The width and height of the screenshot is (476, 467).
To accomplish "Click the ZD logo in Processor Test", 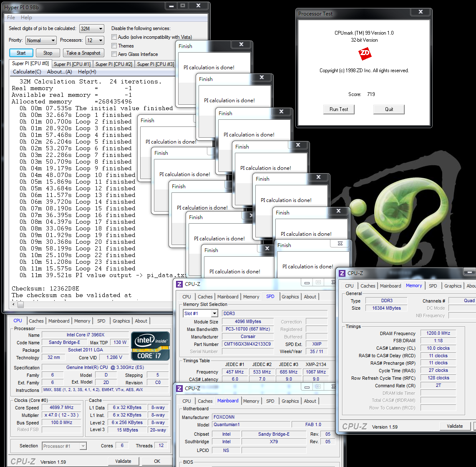I will pyautogui.click(x=365, y=54).
